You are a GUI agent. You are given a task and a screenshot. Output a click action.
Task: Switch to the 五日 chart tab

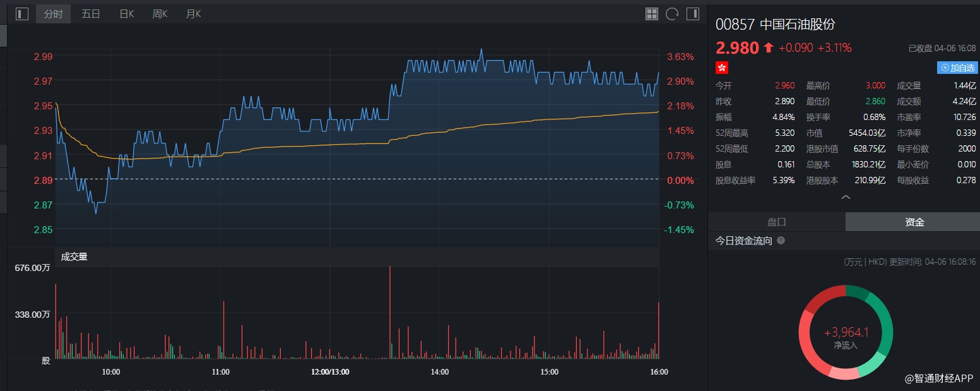[x=91, y=14]
